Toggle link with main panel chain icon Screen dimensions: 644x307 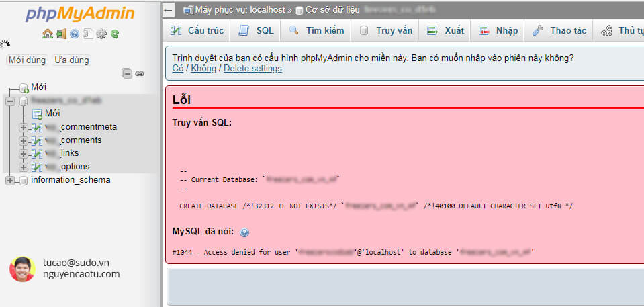[x=140, y=74]
